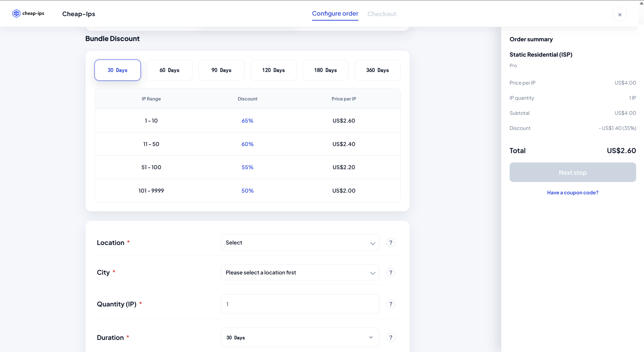Pick the 90 Days bundle option
644x352 pixels.
(221, 70)
